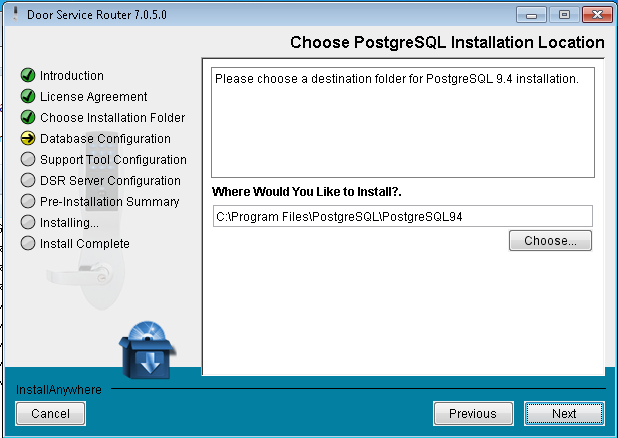Select the Installing... step label
Screen dimensions: 618x438
click(x=69, y=223)
